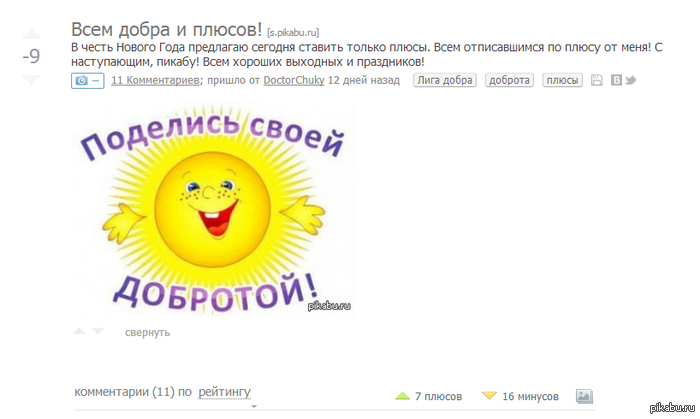Click the green 7 плюсов indicator
The width and height of the screenshot is (700, 419).
429,396
